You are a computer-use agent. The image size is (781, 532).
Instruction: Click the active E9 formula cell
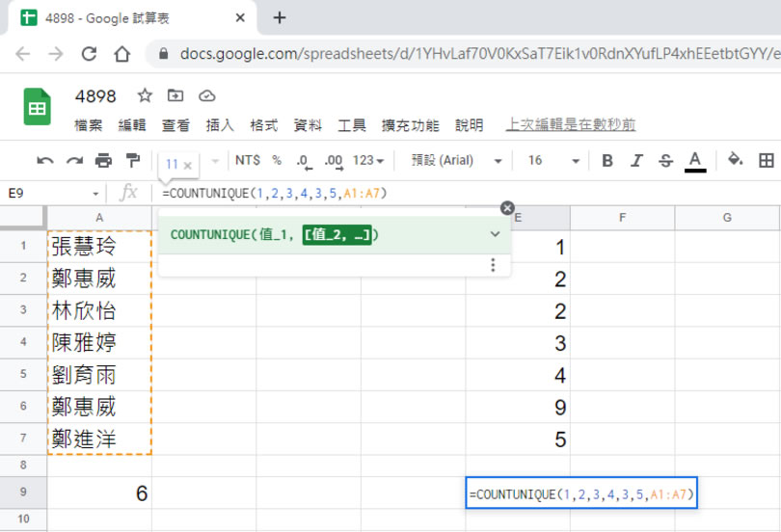tap(581, 493)
